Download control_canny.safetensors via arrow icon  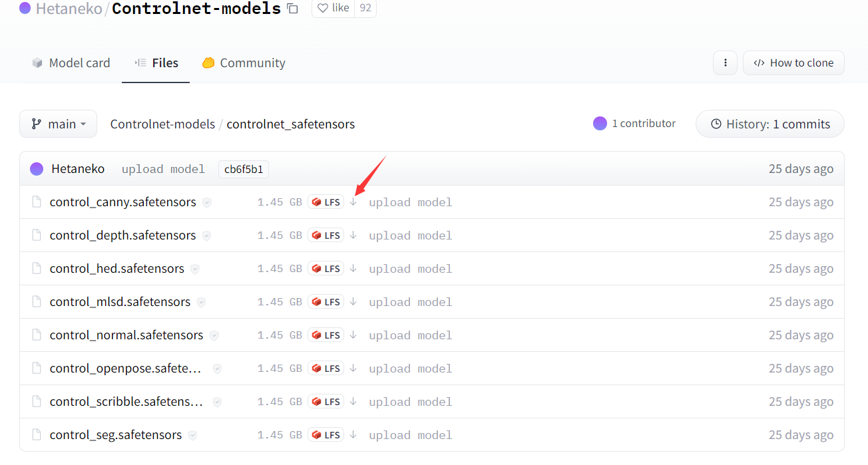pos(353,202)
